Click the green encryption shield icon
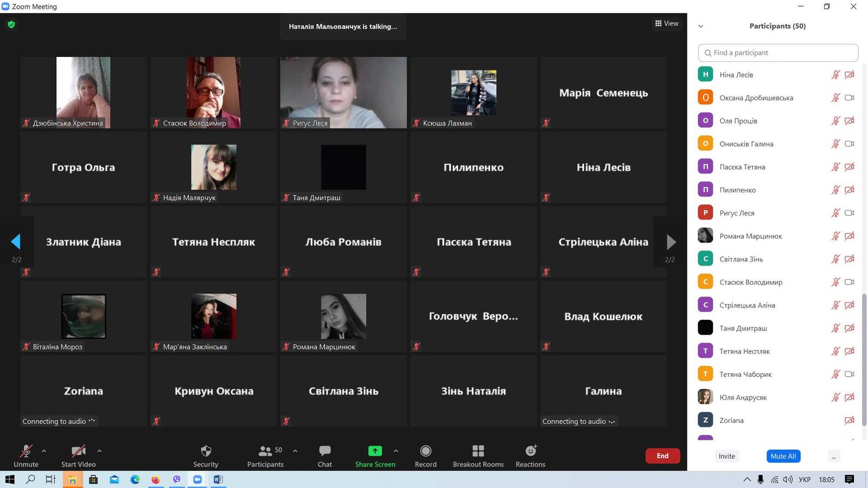Screen dimensions: 868x488 [x=11, y=24]
